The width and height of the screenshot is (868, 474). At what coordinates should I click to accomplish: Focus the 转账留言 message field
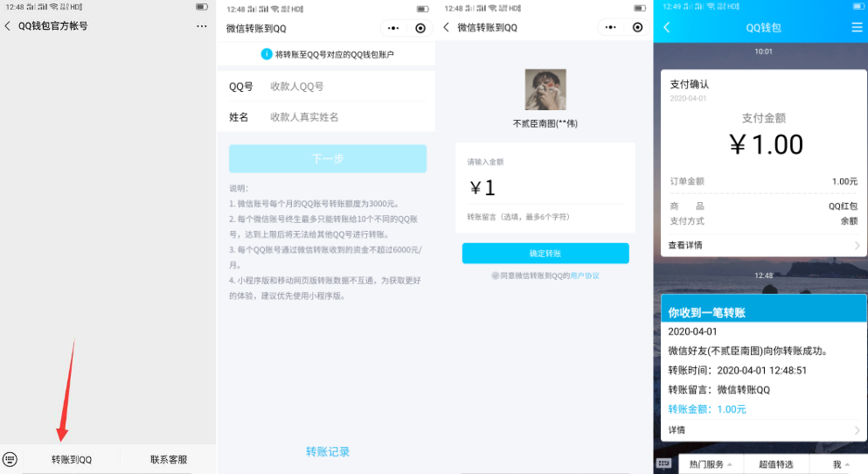545,217
